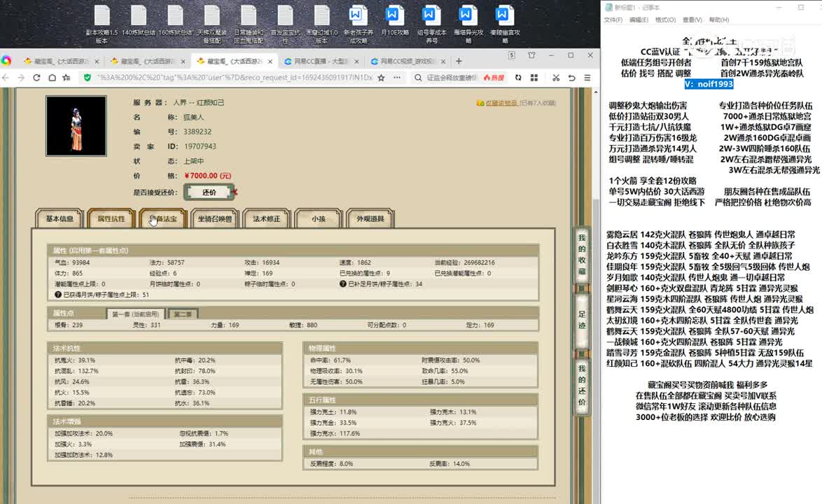Open the 160炼狱总结 desktop file

pos(175,21)
